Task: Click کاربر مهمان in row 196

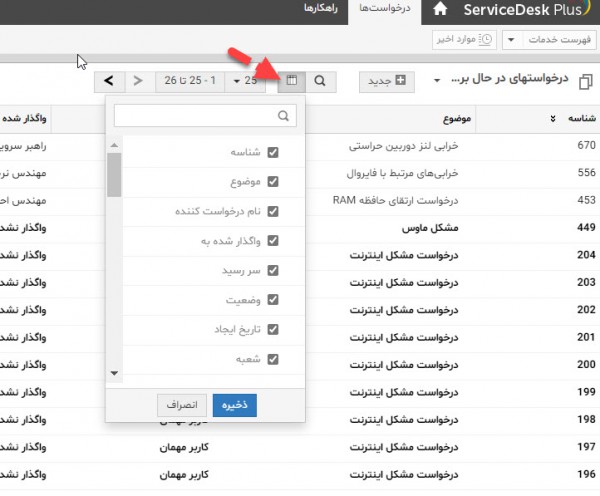Action: 184,475
